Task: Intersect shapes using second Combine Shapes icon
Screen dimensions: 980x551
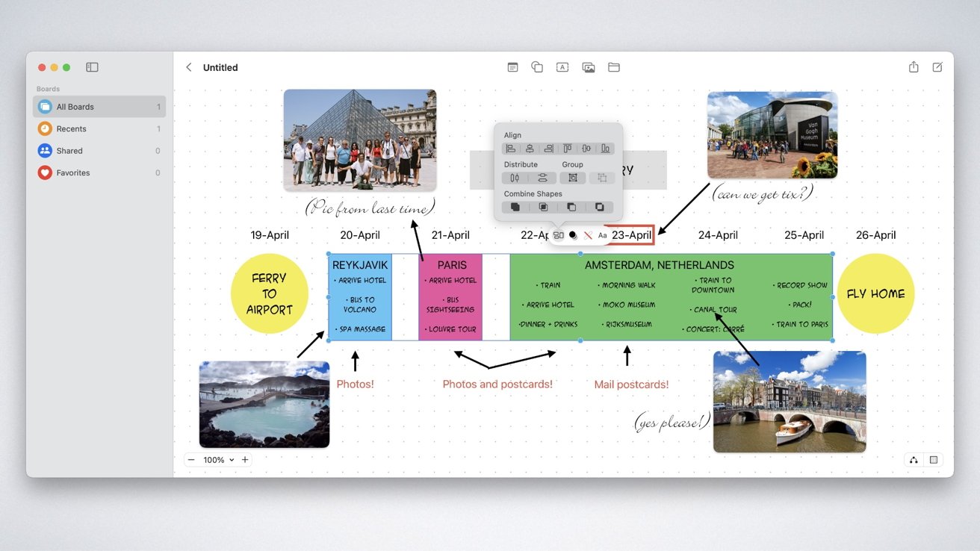Action: [x=543, y=207]
